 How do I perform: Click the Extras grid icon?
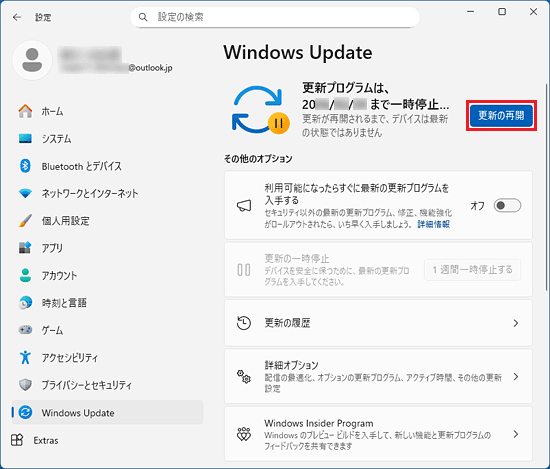pyautogui.click(x=17, y=440)
